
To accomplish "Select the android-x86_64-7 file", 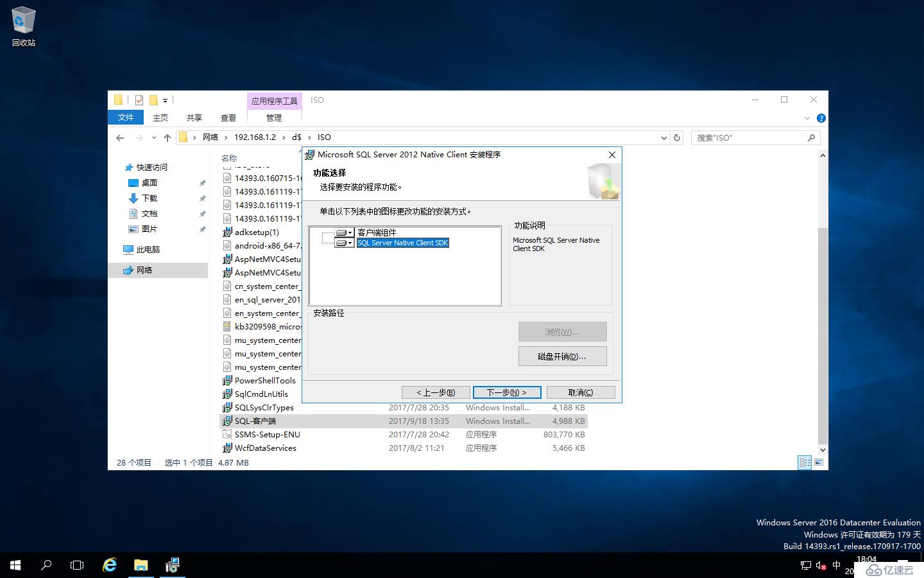I will pyautogui.click(x=261, y=245).
